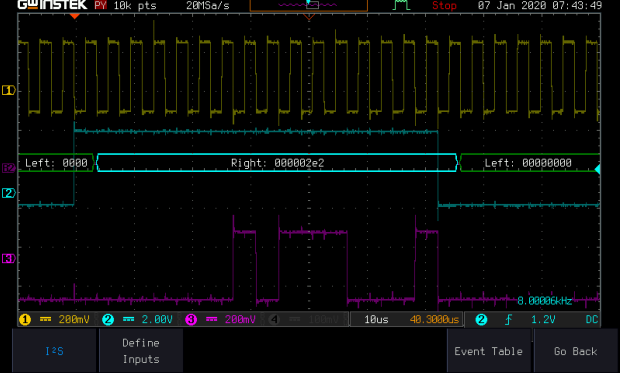Screen dimensions: 620x373
Task: Select the B2 bus marker
Action: (8, 168)
